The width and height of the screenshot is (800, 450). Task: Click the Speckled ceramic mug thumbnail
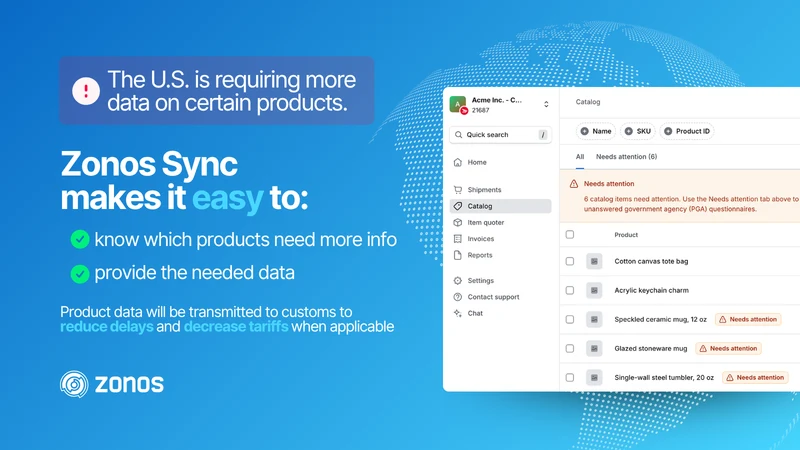[594, 319]
